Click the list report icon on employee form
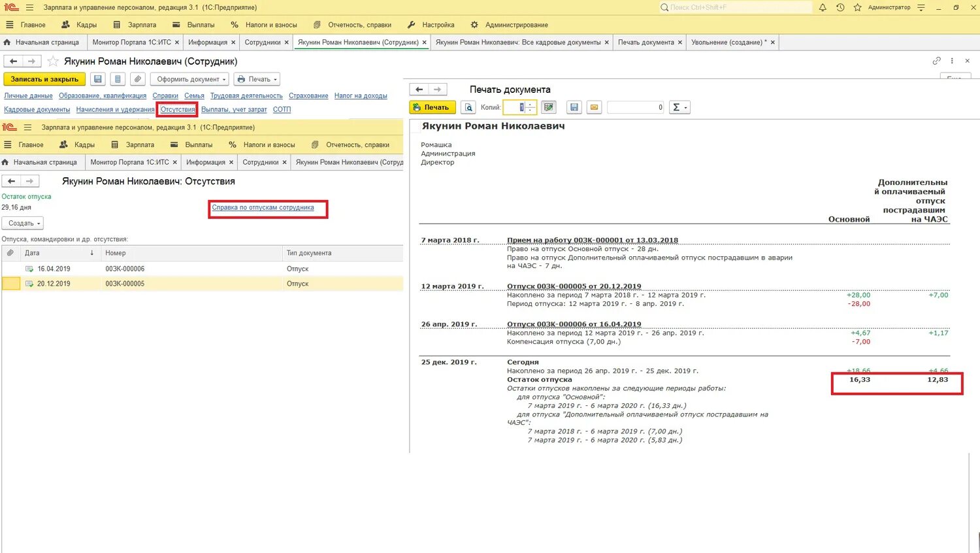This screenshot has width=980, height=553. (x=118, y=79)
